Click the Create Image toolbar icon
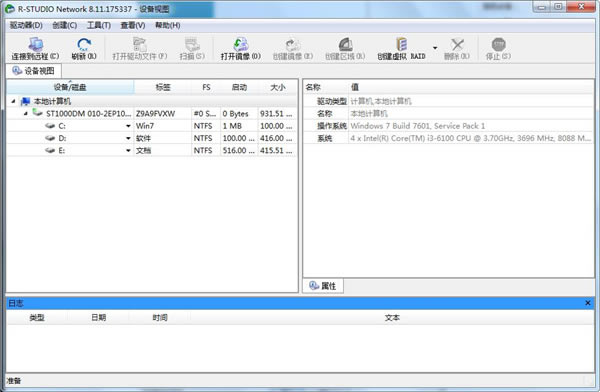Image resolution: width=600 pixels, height=392 pixels. pyautogui.click(x=293, y=44)
